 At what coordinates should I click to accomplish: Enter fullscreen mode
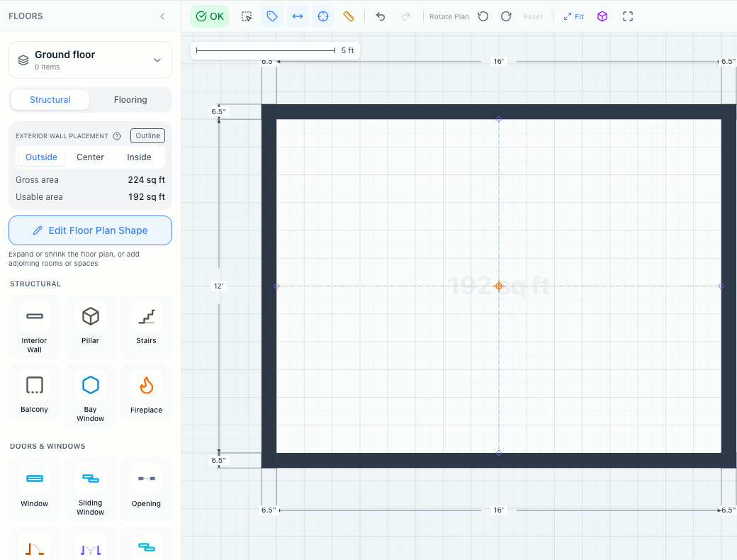click(x=627, y=16)
